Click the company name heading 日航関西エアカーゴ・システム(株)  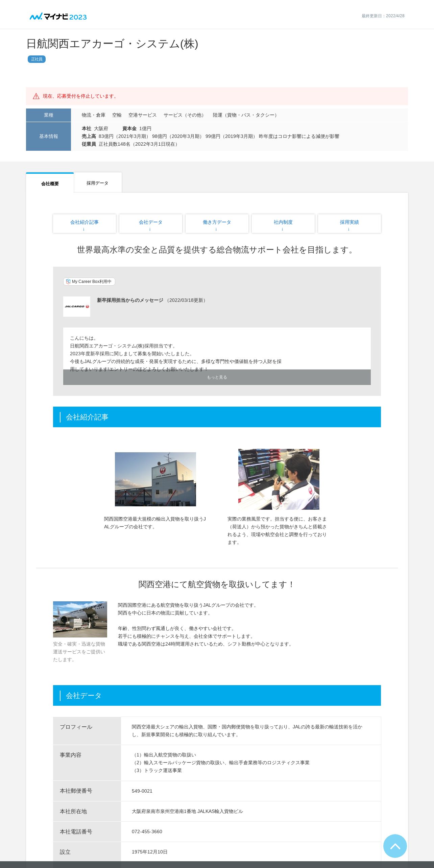(112, 44)
